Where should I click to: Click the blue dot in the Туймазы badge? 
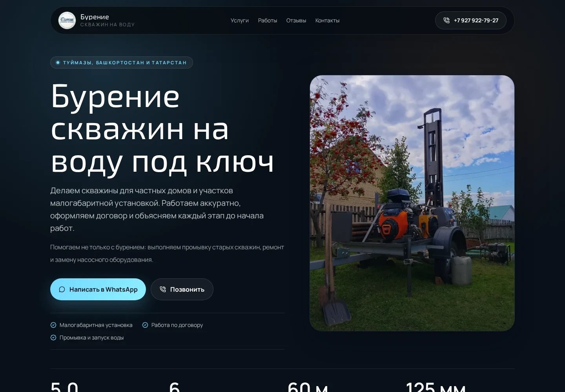coord(58,63)
